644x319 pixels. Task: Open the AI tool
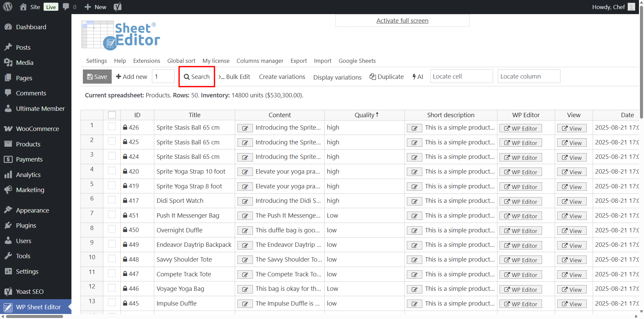tap(418, 77)
